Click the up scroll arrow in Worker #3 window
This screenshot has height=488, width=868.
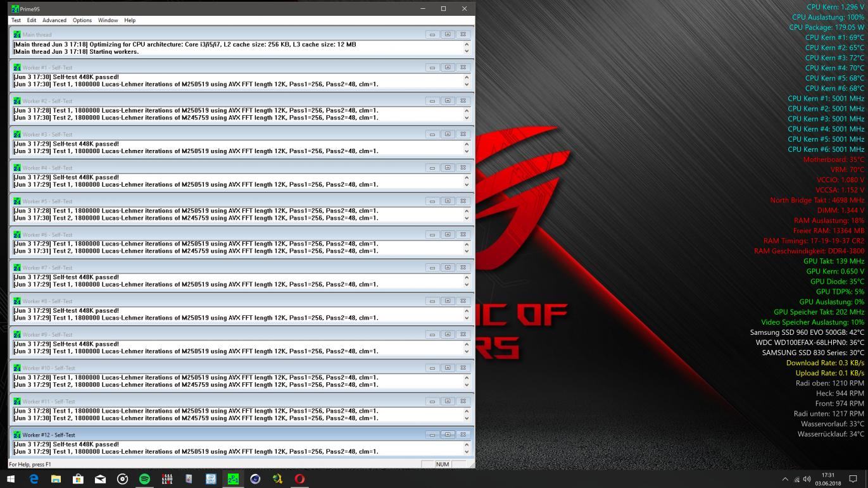(467, 144)
